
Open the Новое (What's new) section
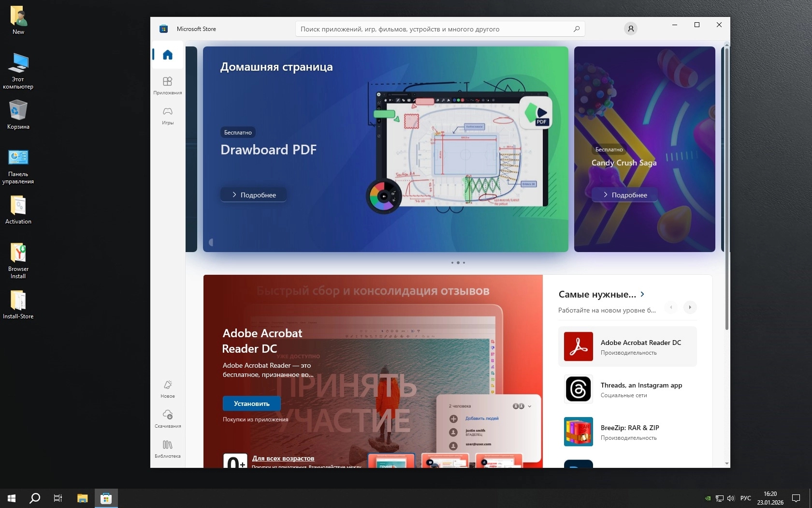(x=168, y=388)
